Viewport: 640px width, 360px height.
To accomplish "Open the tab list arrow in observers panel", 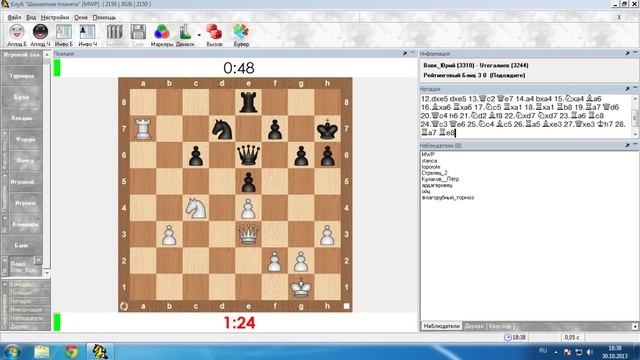I will pos(635,326).
